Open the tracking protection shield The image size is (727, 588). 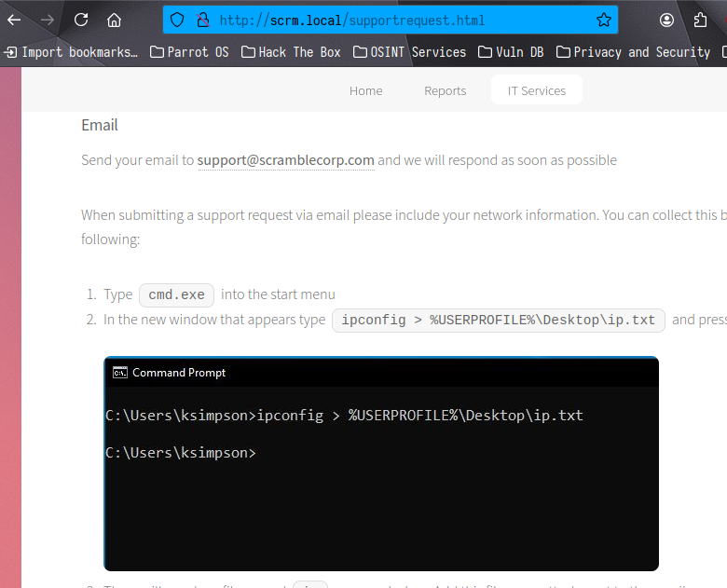177,20
